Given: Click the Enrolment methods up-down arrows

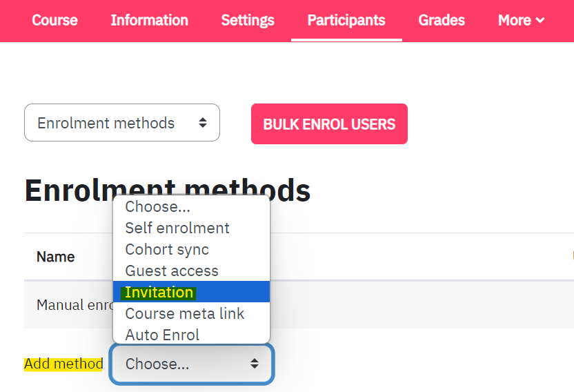Looking at the screenshot, I should 203,123.
